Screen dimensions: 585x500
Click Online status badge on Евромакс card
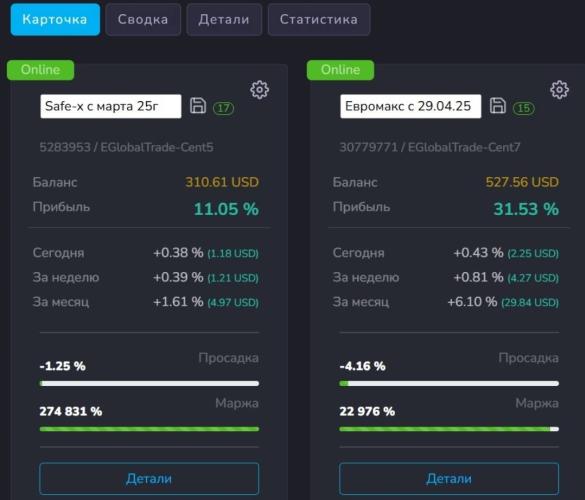340,70
